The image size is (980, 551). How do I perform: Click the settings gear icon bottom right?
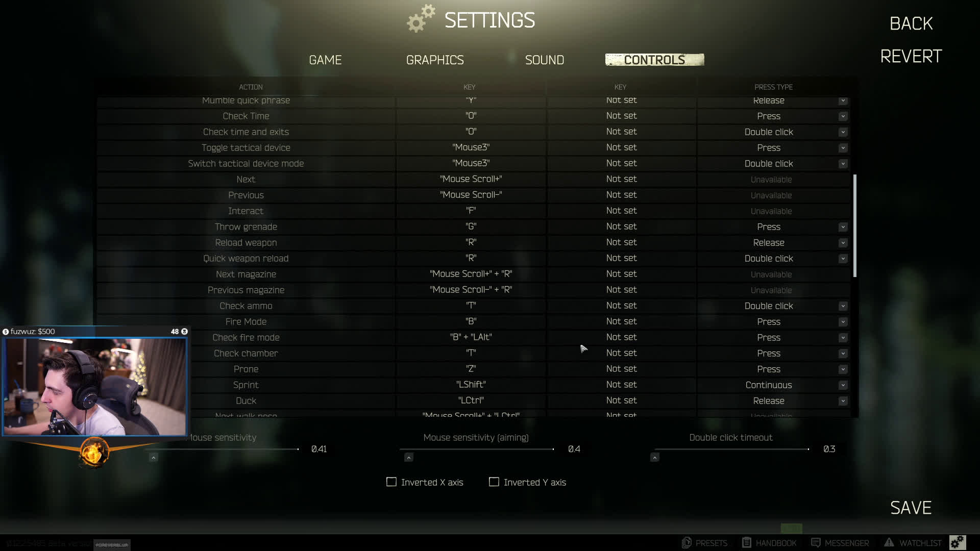pos(957,542)
